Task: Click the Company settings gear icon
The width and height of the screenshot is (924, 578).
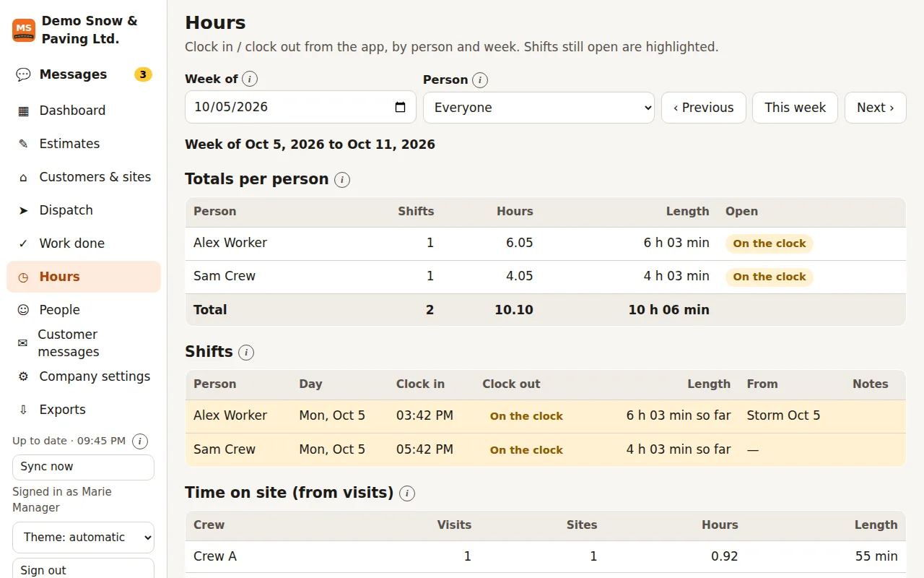Action: [23, 376]
